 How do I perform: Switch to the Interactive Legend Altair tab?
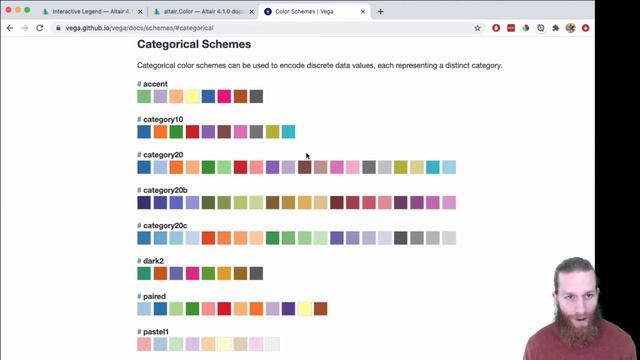92,12
